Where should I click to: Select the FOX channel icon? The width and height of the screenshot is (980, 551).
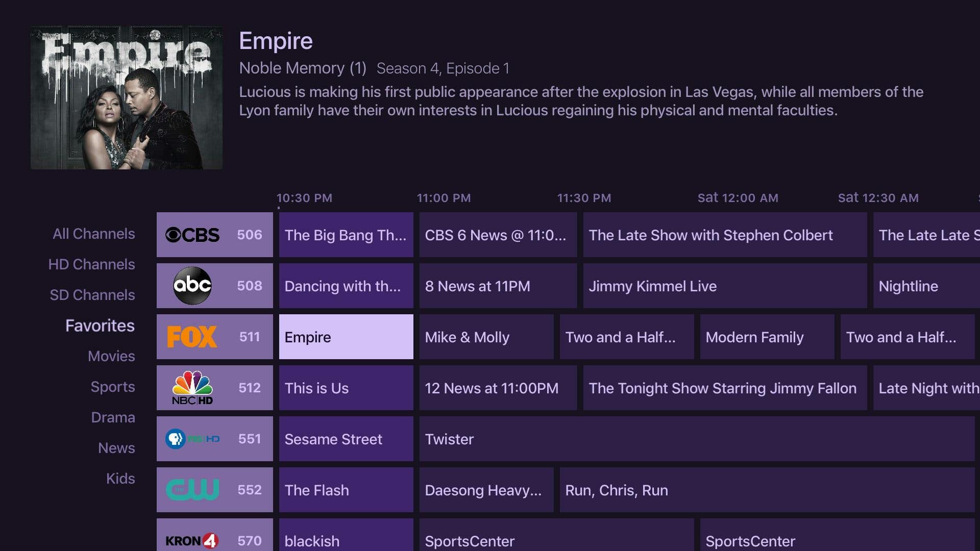[x=192, y=336]
